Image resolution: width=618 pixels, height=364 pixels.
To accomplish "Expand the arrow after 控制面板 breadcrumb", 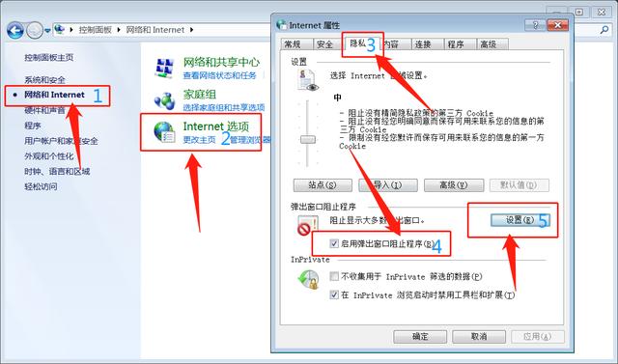I will [x=119, y=30].
